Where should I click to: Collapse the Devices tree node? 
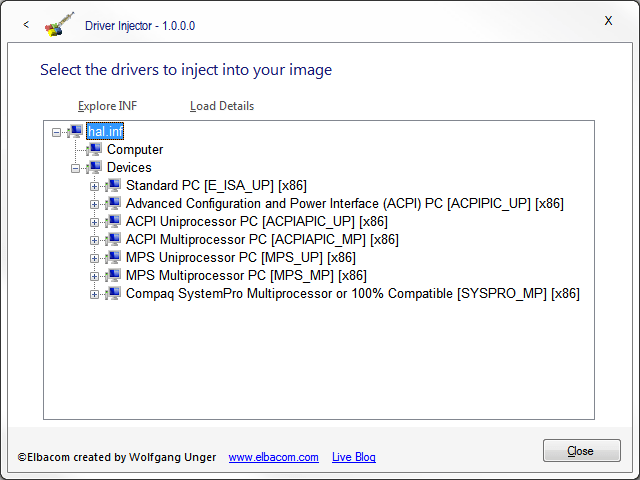75,168
